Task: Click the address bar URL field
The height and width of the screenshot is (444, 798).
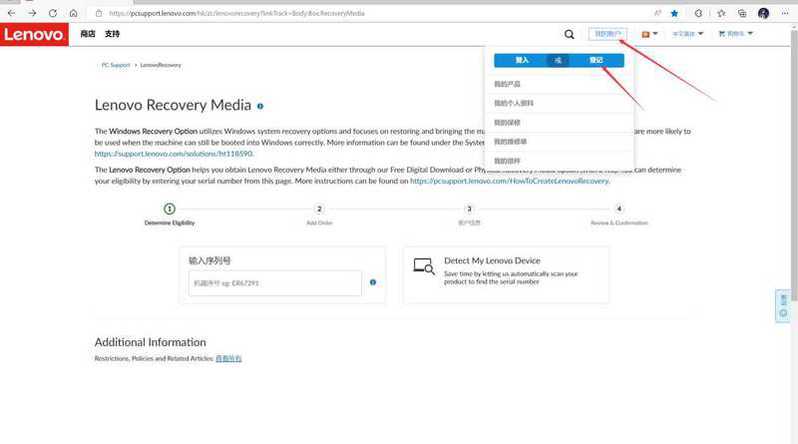Action: pos(237,13)
